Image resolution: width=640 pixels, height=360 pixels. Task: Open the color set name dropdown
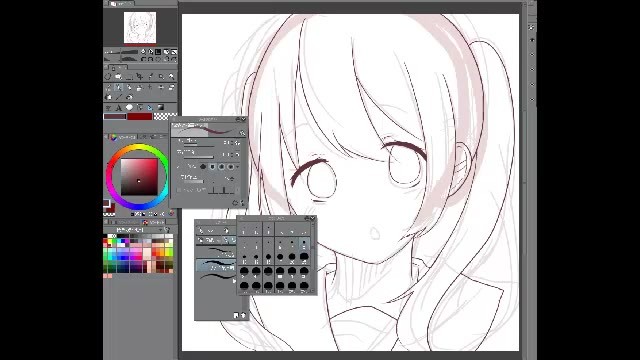coord(138,230)
